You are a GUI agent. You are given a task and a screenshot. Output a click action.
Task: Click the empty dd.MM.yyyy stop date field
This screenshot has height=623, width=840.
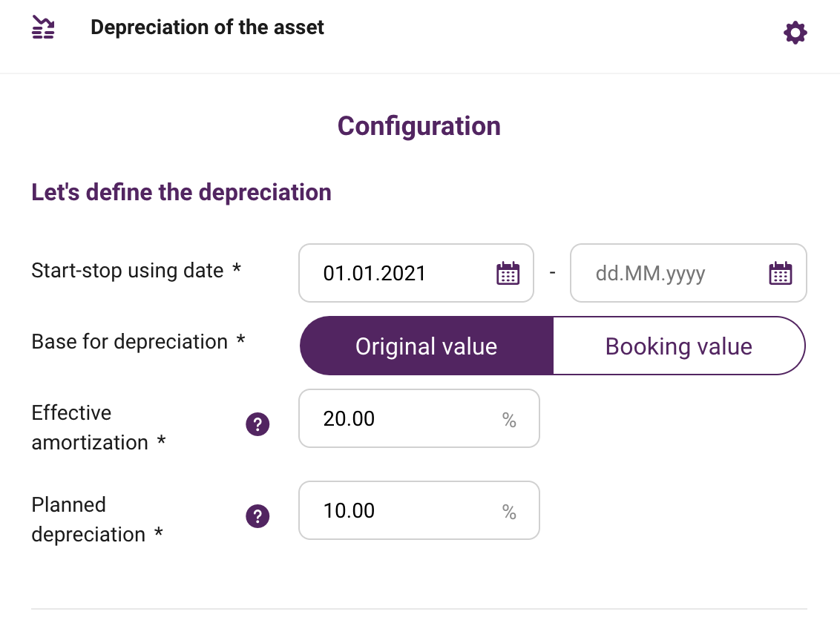click(x=689, y=273)
